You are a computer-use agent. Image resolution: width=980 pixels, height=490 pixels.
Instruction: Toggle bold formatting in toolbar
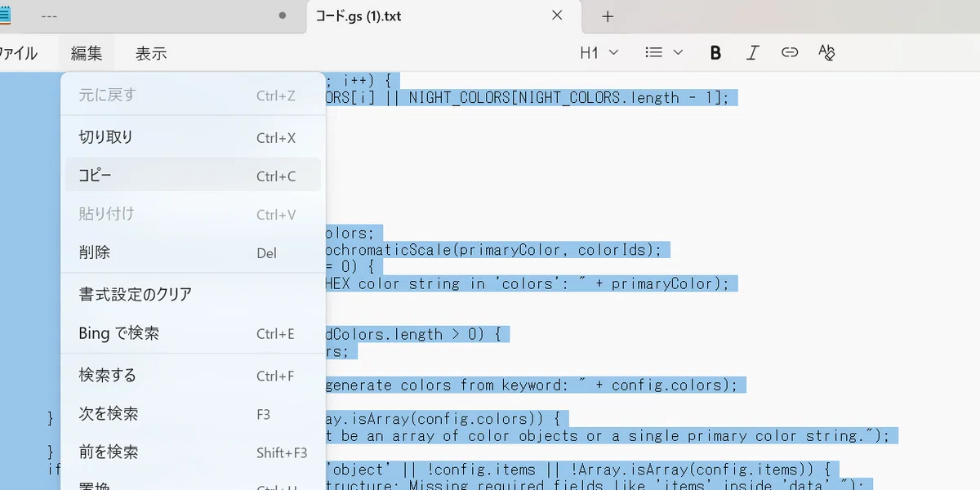[715, 53]
